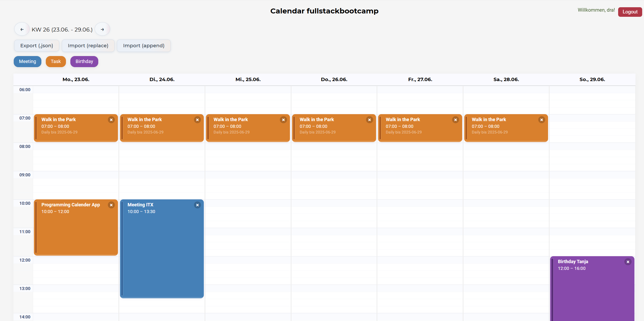This screenshot has height=321, width=644.
Task: Open Friday's Walk in the Park event
Action: click(420, 128)
